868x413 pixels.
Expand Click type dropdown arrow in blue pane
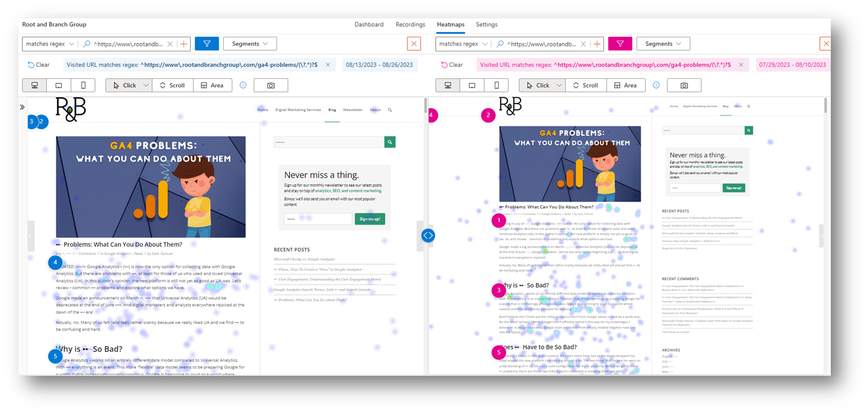click(x=146, y=85)
